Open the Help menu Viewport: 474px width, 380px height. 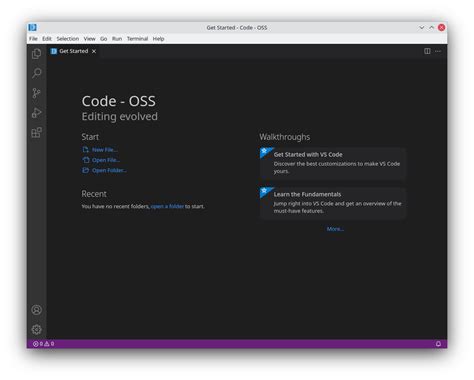click(158, 39)
